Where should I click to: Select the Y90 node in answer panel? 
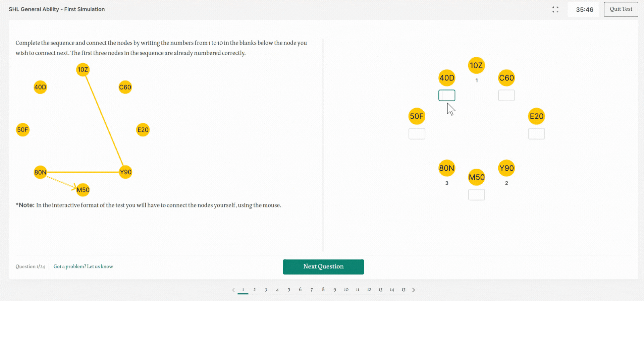[506, 168]
